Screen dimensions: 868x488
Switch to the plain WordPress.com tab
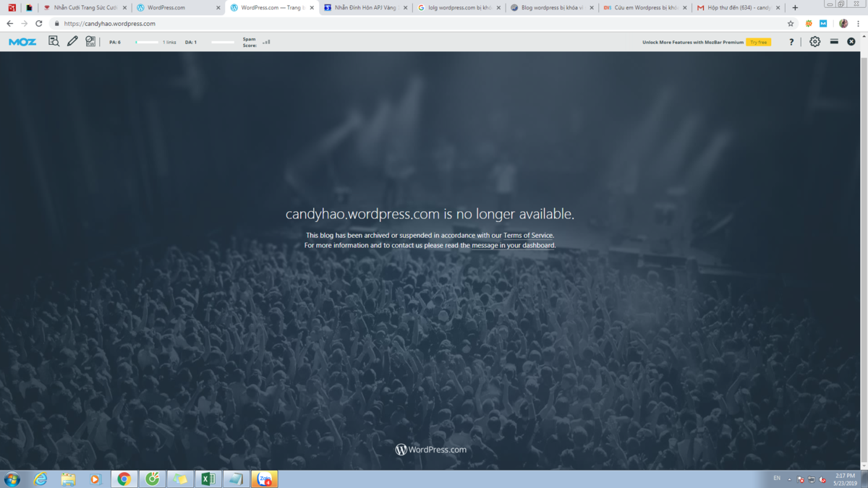[178, 8]
